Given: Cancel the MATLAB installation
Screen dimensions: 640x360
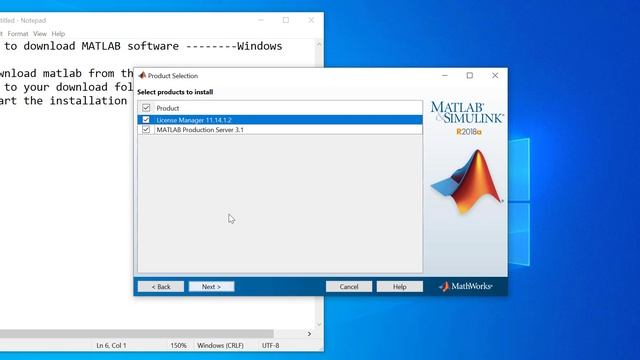Looking at the screenshot, I should 349,287.
